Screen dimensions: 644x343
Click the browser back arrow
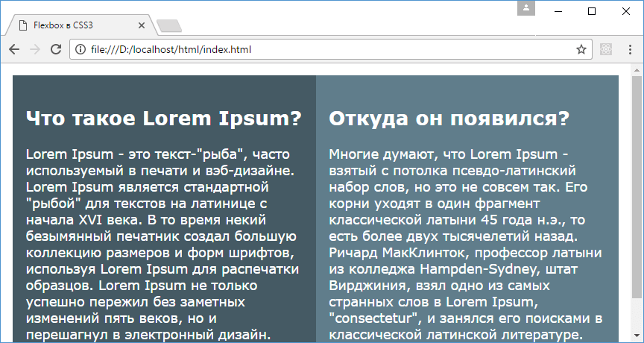pyautogui.click(x=14, y=50)
